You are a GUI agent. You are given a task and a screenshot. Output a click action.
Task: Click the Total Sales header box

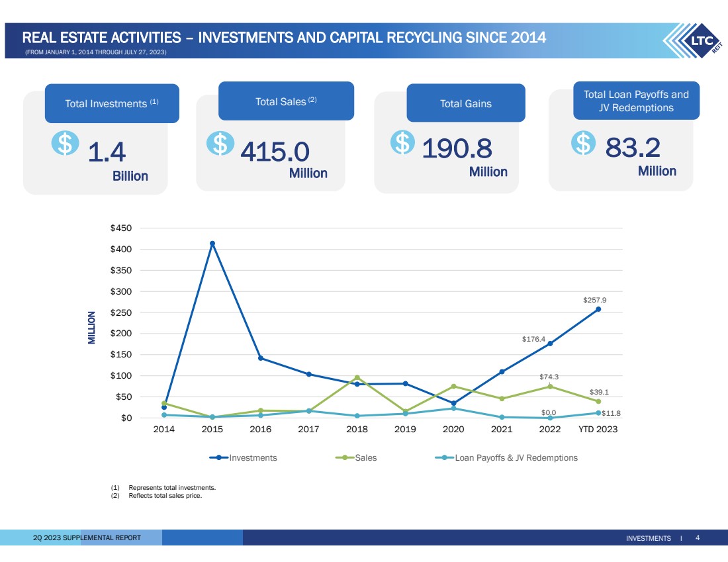(x=286, y=101)
